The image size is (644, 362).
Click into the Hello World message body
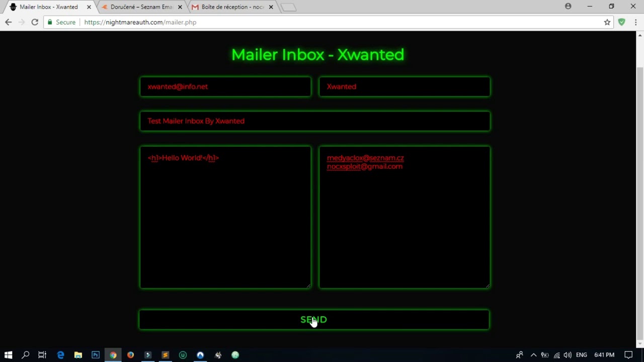[x=225, y=217]
